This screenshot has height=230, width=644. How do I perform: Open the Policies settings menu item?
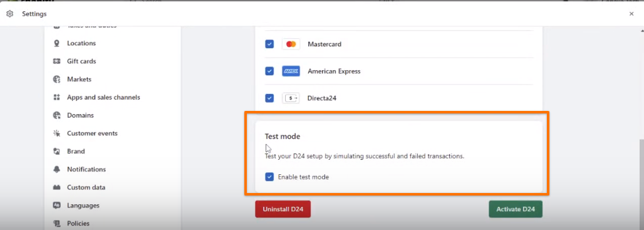78,224
